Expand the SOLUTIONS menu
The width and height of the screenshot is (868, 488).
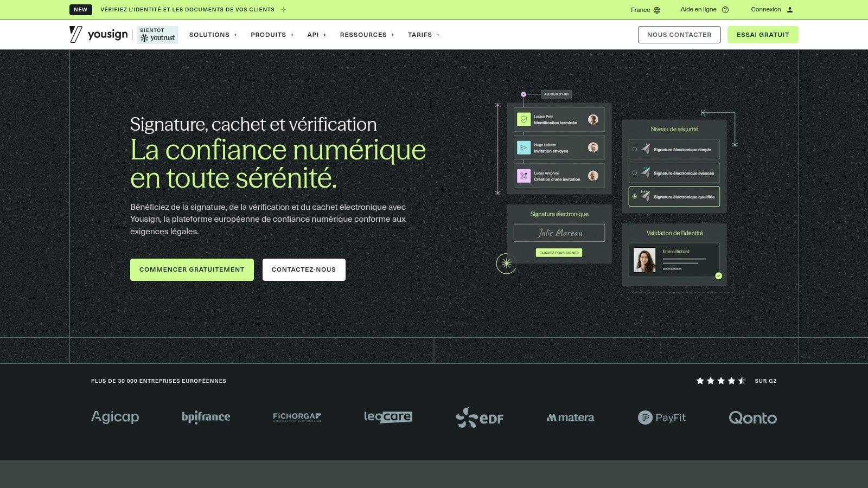coord(213,35)
